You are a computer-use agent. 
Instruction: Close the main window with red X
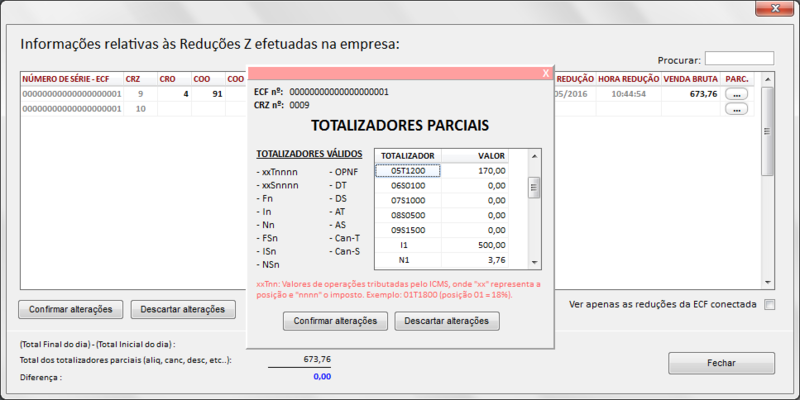tap(773, 9)
